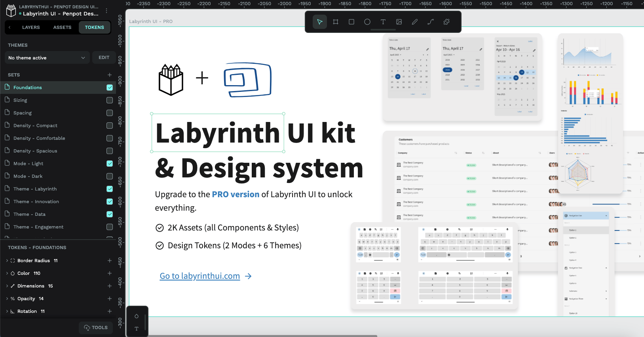The height and width of the screenshot is (337, 644).
Task: Select the Board tool
Action: pyautogui.click(x=336, y=22)
